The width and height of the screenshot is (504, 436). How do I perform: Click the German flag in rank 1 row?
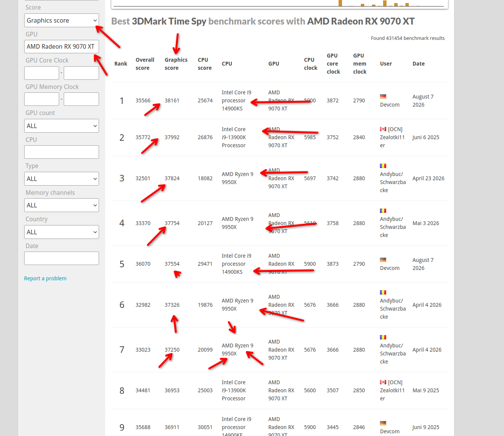point(383,97)
